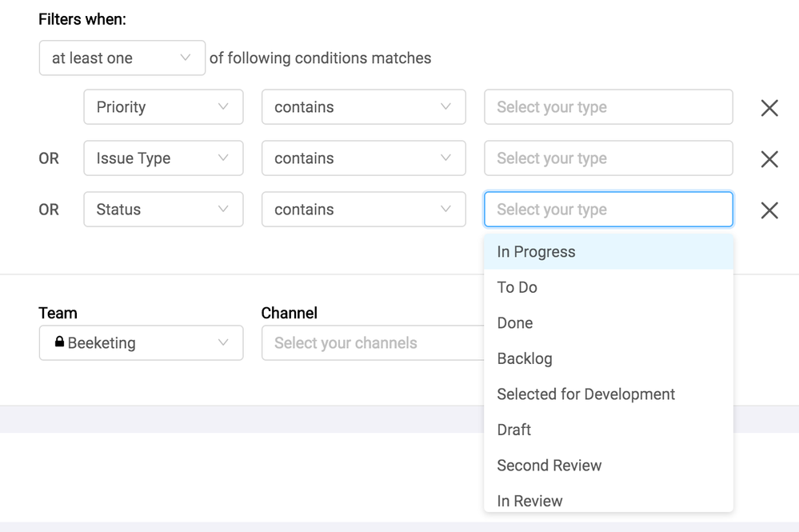799x532 pixels.
Task: Pick 'Done' in the status dropdown
Action: tap(515, 323)
